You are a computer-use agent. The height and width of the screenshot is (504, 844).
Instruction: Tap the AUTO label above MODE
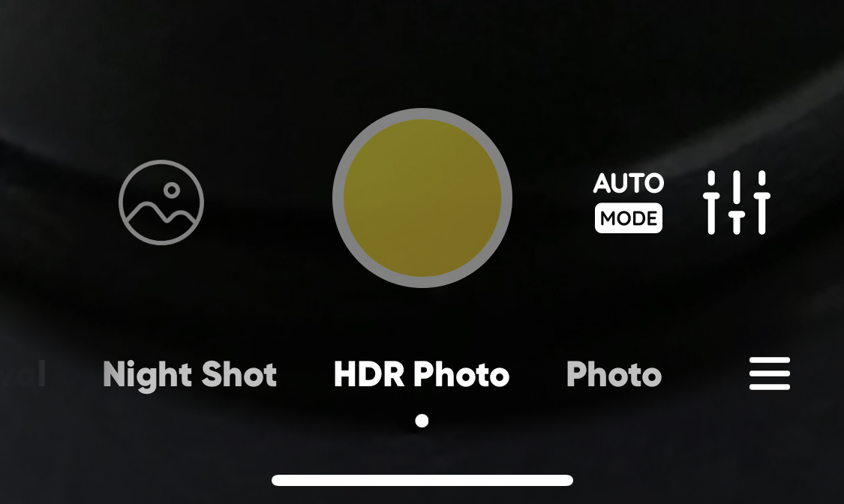(628, 184)
